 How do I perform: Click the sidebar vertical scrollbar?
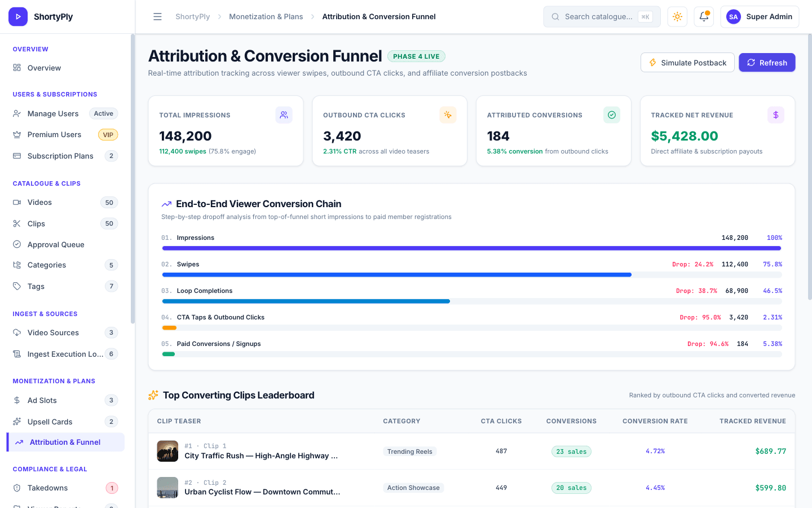[133, 179]
